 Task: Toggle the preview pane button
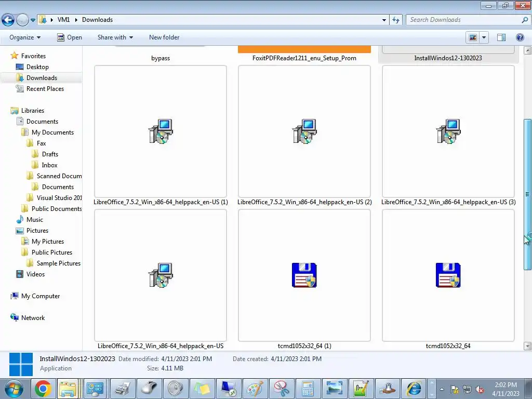pyautogui.click(x=501, y=37)
